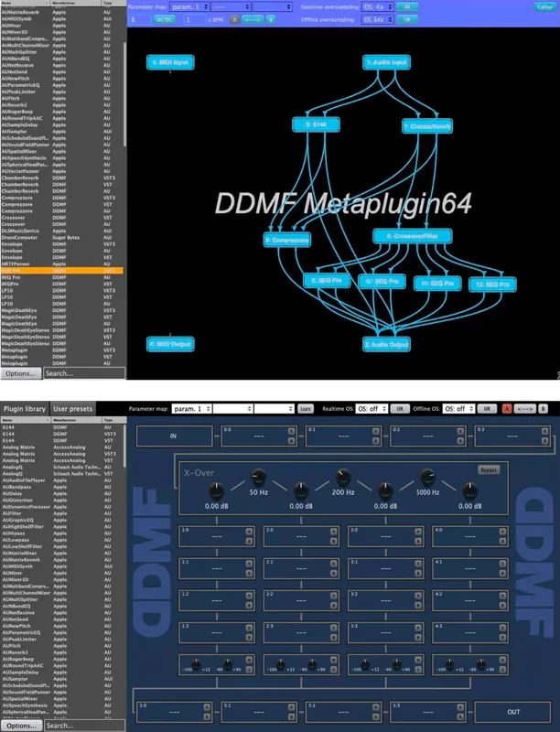
Task: Select the 6: CrossoverFilter node
Action: tap(413, 236)
